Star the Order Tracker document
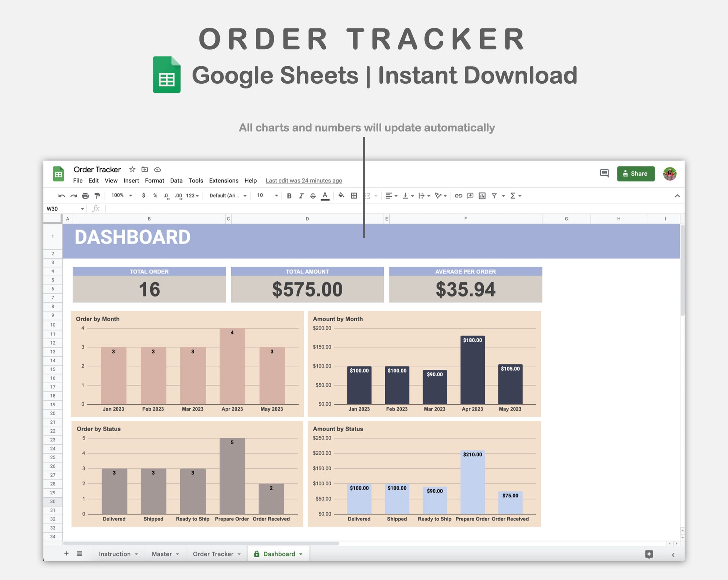Screen dimensions: 728x580 pyautogui.click(x=132, y=169)
